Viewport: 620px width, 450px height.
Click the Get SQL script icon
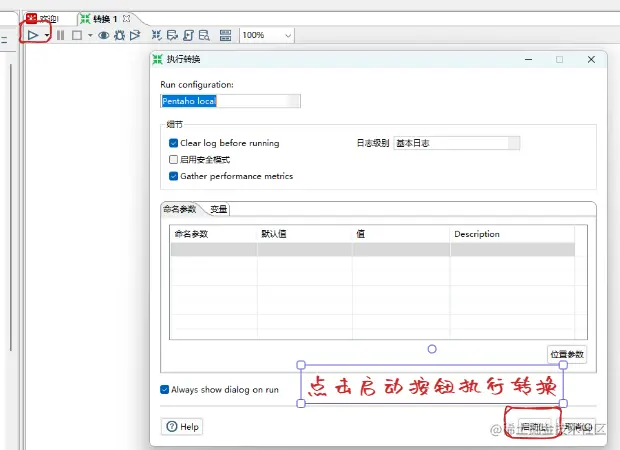coord(188,35)
